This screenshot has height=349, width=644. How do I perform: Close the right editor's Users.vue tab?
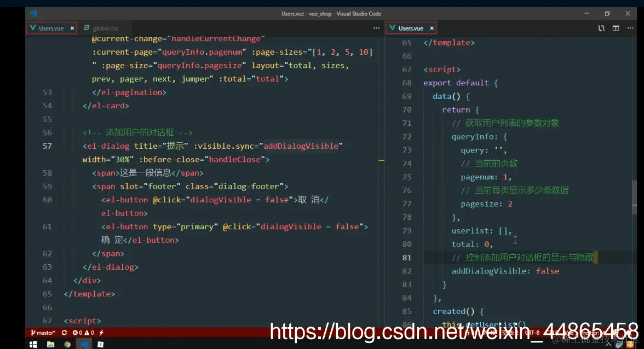pyautogui.click(x=432, y=28)
